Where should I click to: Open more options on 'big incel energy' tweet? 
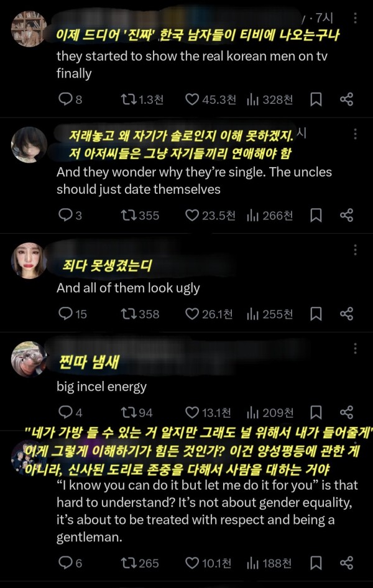coord(355,348)
